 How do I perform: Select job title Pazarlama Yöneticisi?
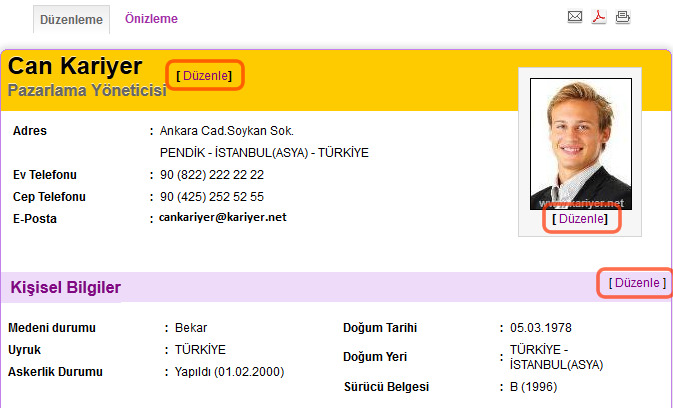(x=87, y=90)
